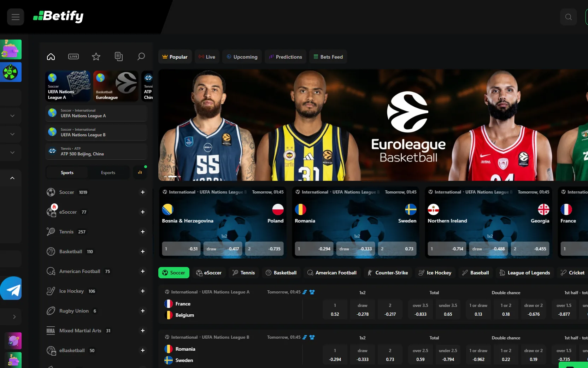This screenshot has width=588, height=368.
Task: Expand Rugby Union with plus button
Action: point(143,311)
